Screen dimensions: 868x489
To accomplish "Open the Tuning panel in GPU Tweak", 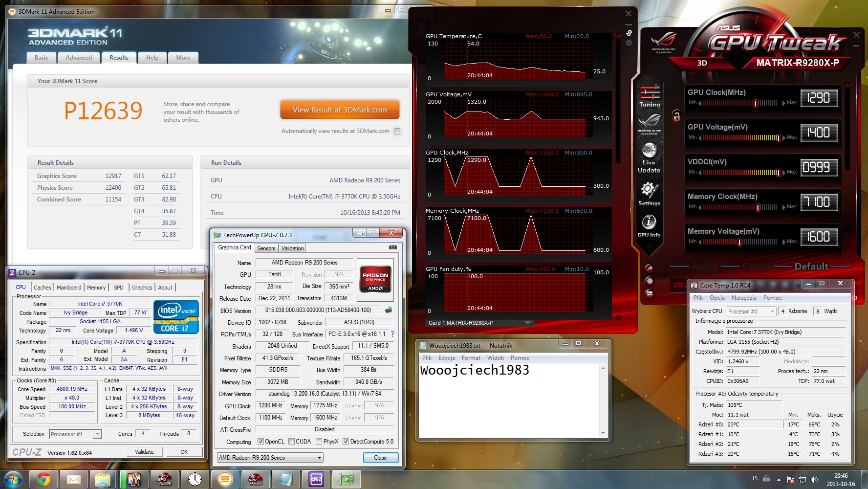I will tap(649, 96).
